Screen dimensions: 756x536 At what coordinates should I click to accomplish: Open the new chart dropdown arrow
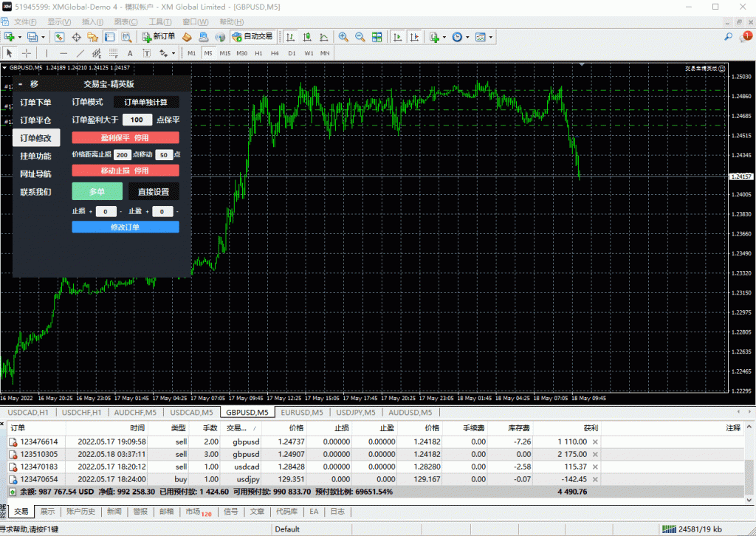[x=19, y=37]
